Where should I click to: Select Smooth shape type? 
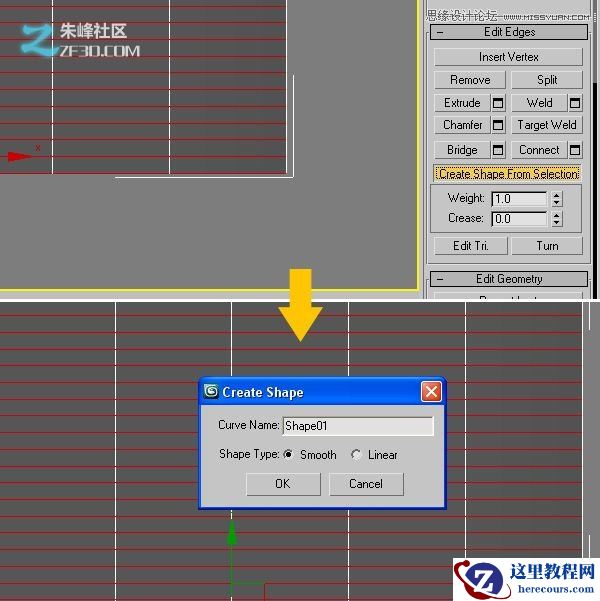point(288,455)
